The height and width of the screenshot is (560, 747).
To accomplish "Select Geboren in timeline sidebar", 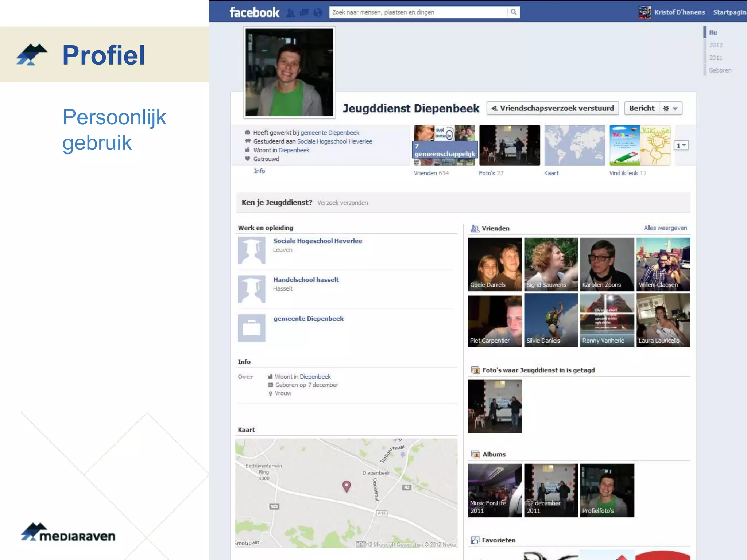I will click(720, 70).
